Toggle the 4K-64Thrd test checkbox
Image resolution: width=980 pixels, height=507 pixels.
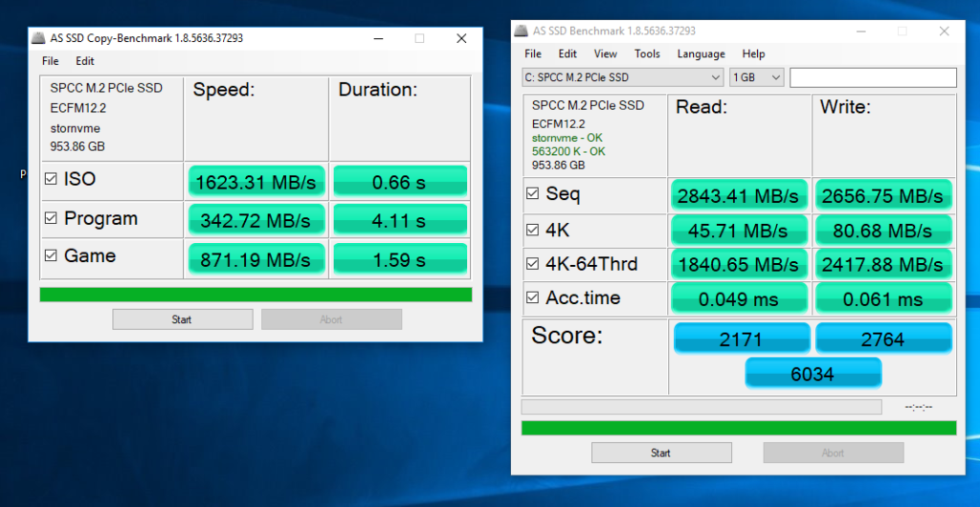pos(532,265)
